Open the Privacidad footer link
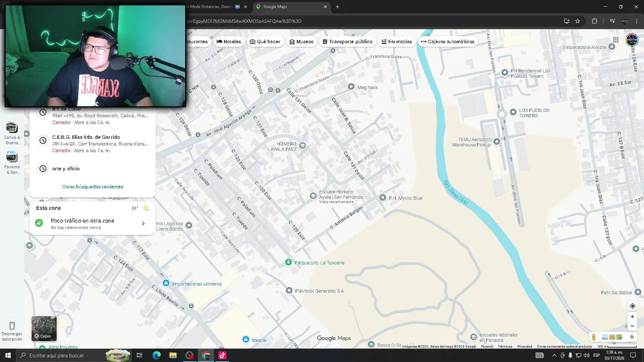 point(524,346)
